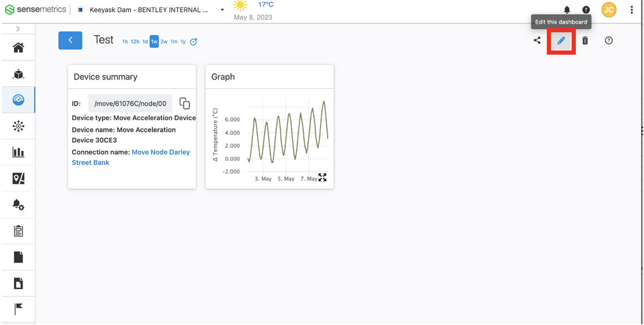644x325 pixels.
Task: Open the alarm settings bell icon
Action: pyautogui.click(x=18, y=204)
